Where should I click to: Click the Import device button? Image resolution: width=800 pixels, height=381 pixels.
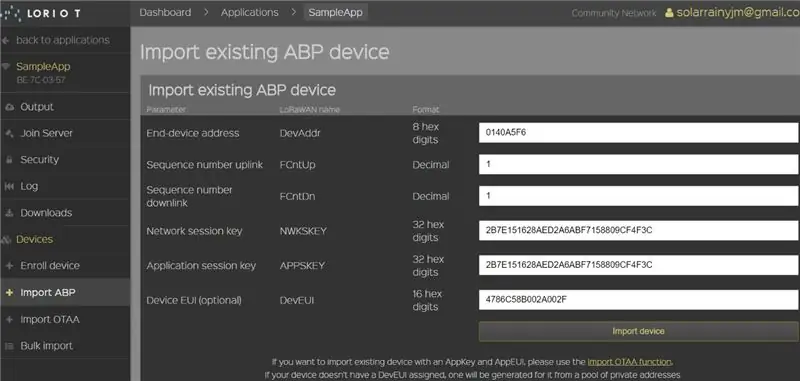pyautogui.click(x=639, y=332)
